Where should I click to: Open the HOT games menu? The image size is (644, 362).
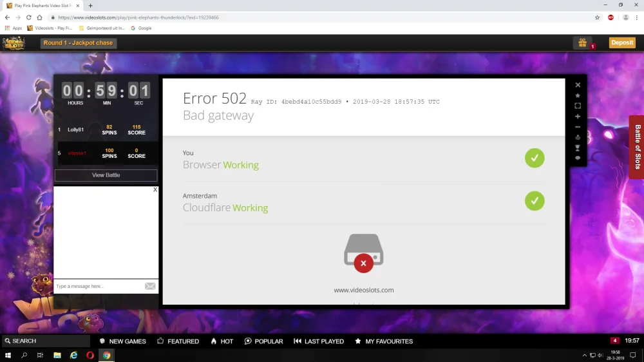point(222,341)
